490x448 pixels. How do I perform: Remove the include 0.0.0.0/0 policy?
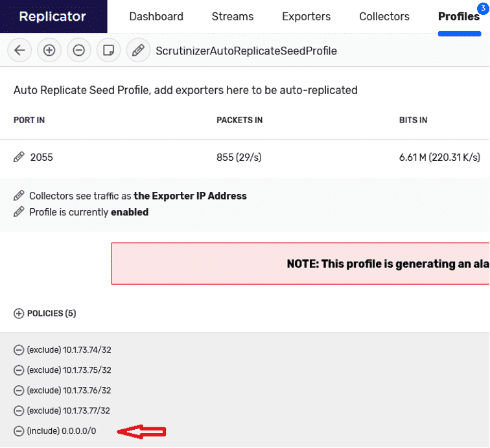[19, 431]
